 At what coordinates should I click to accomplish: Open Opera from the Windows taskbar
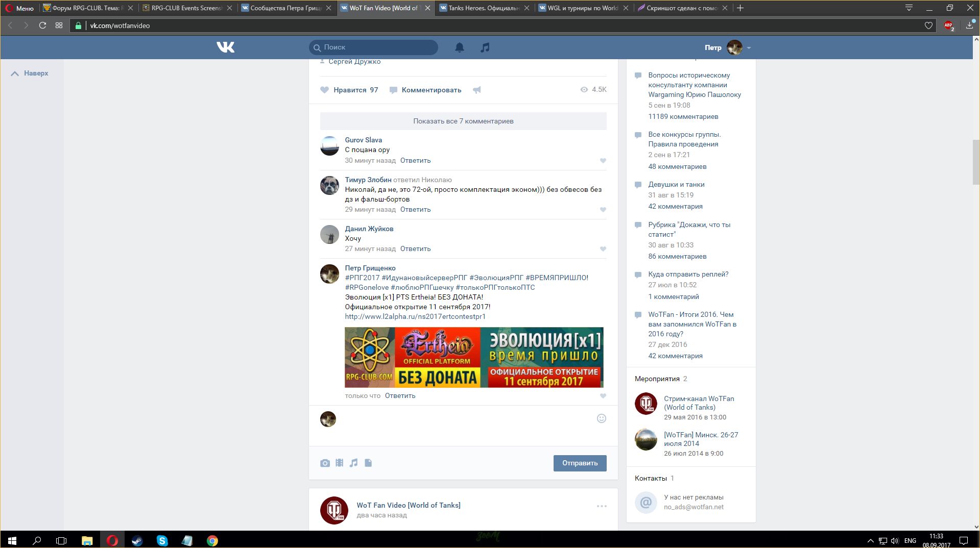pos(112,540)
